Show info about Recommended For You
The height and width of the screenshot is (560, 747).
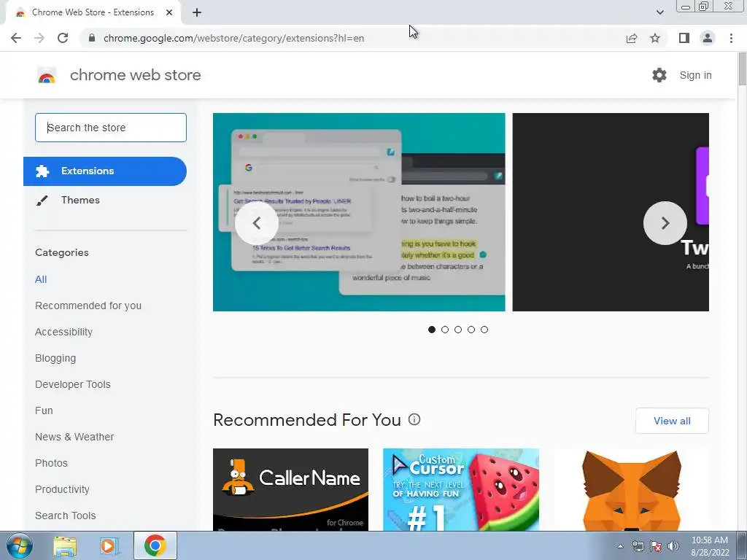[414, 419]
